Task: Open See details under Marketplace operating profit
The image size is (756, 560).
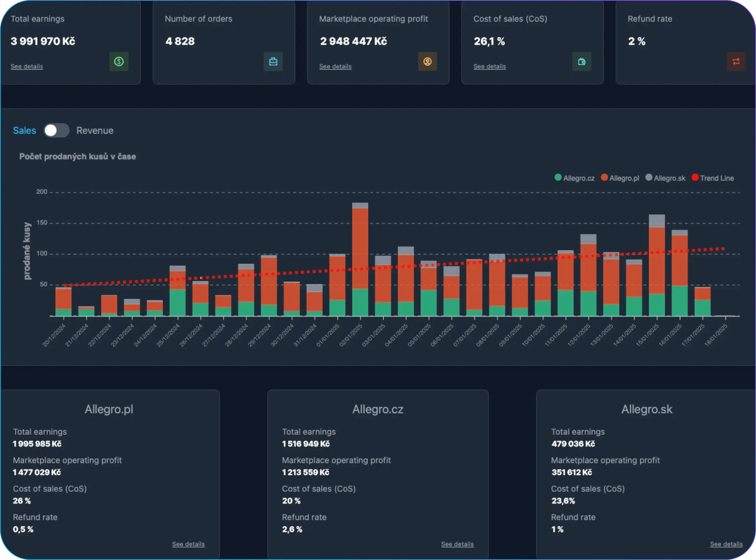Action: point(335,66)
